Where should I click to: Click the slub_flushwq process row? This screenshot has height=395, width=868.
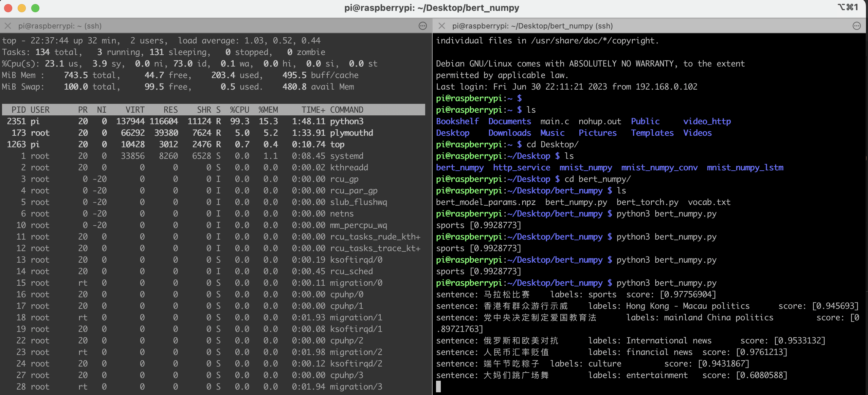pyautogui.click(x=214, y=202)
